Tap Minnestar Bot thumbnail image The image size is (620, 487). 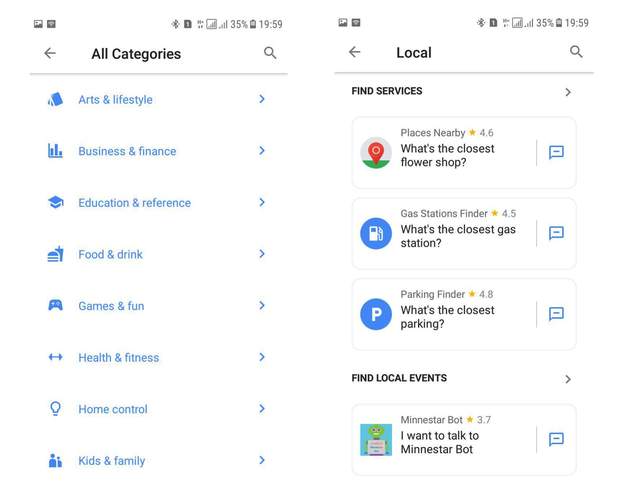click(376, 439)
